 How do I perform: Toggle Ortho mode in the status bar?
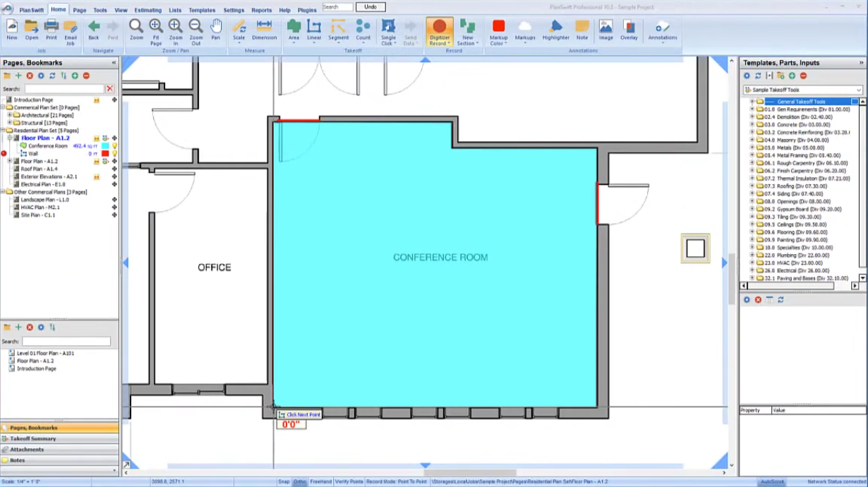300,481
